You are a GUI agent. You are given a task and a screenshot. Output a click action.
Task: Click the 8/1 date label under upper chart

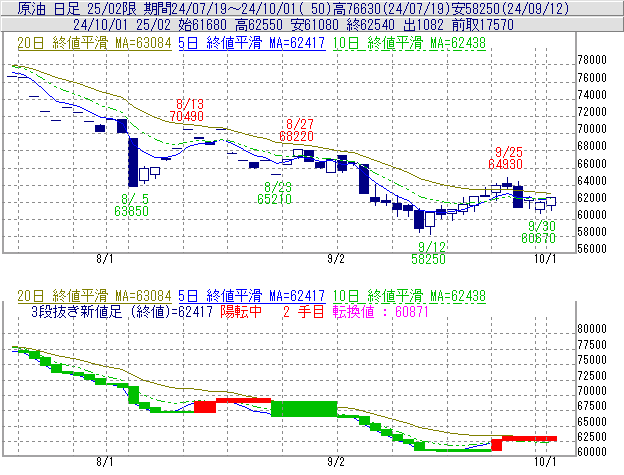tap(105, 259)
